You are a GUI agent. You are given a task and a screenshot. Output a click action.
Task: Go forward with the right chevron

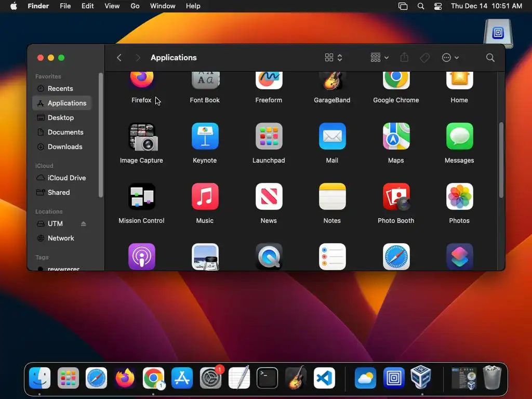(x=138, y=58)
